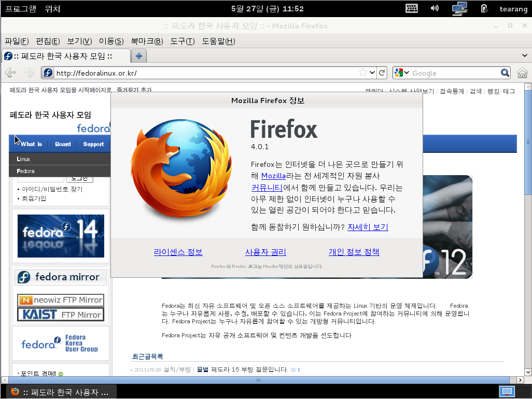Open the network status icon in top panel
Image resolution: width=532 pixels, height=399 pixels.
(460, 8)
